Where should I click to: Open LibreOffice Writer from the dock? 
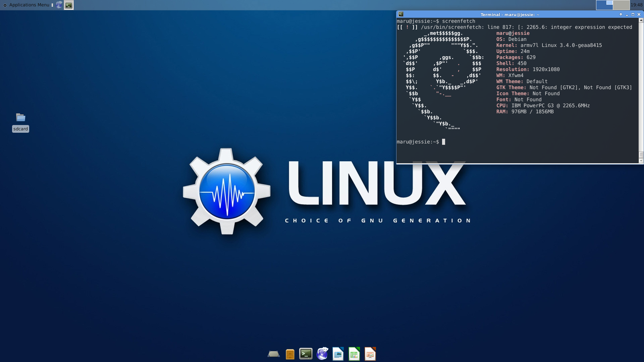coord(338,354)
